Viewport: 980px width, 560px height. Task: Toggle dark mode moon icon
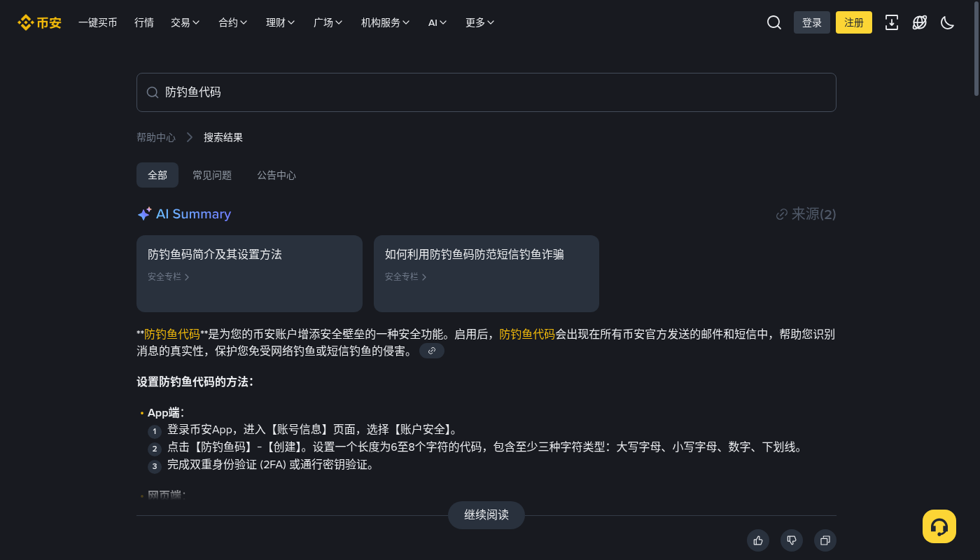(x=948, y=22)
